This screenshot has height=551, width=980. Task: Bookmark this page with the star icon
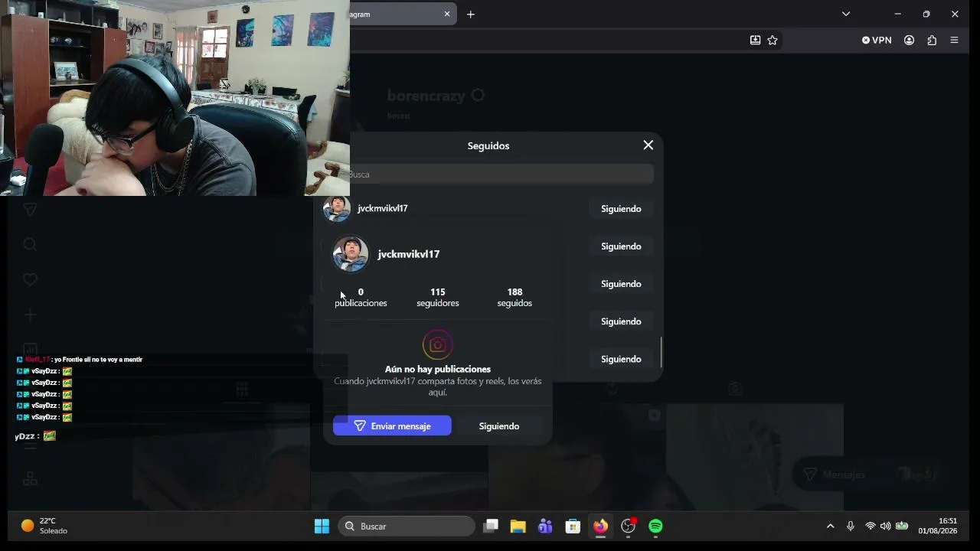[773, 40]
